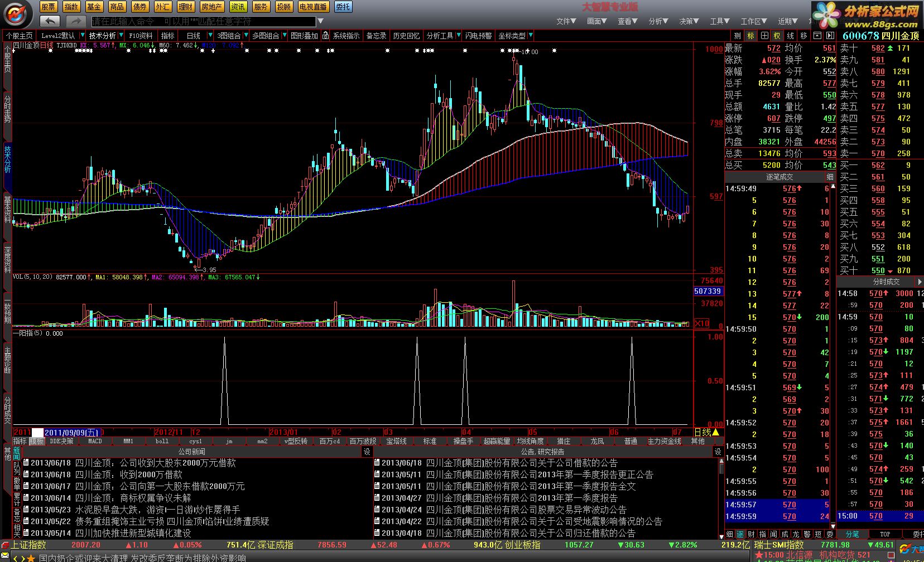Expand the 多图组合 dropdown arrow
This screenshot has width=924, height=562.
284,36
